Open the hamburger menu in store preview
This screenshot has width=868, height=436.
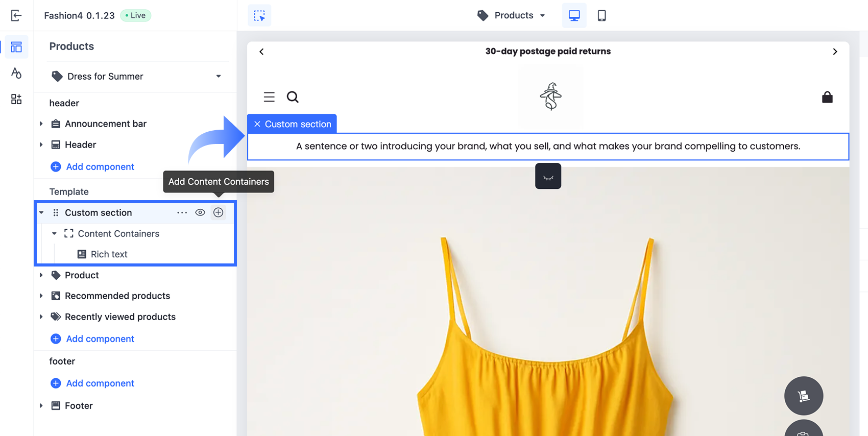(x=269, y=96)
